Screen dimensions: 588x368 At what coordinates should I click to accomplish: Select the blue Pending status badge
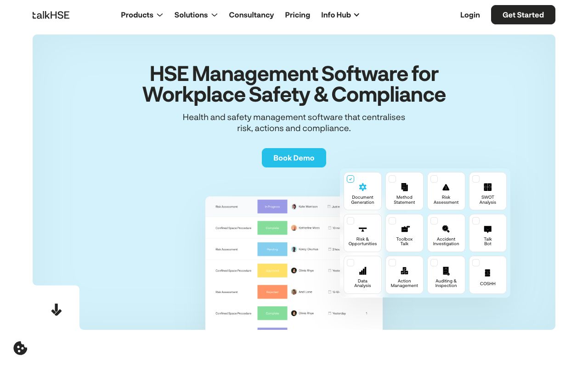coord(272,249)
